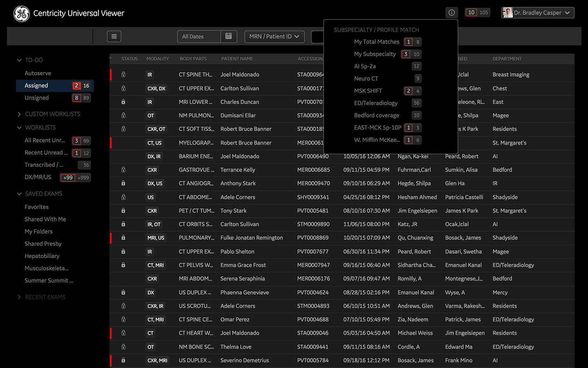Click Mercy department cell
Screen dimensions: 588x368
coord(500,292)
